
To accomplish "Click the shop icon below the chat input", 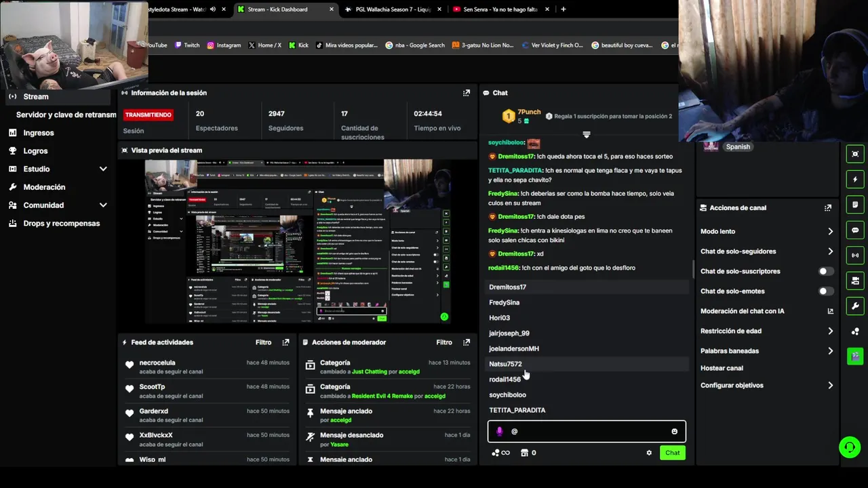I will point(524,453).
